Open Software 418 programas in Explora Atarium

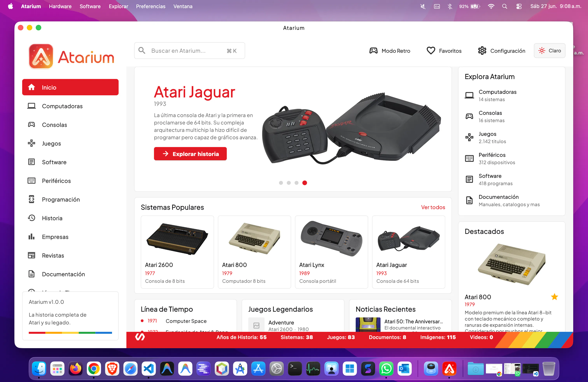click(x=511, y=179)
